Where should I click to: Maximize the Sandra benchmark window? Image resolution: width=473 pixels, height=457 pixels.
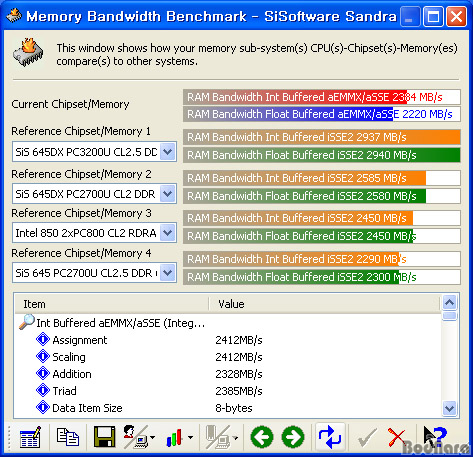pos(433,17)
